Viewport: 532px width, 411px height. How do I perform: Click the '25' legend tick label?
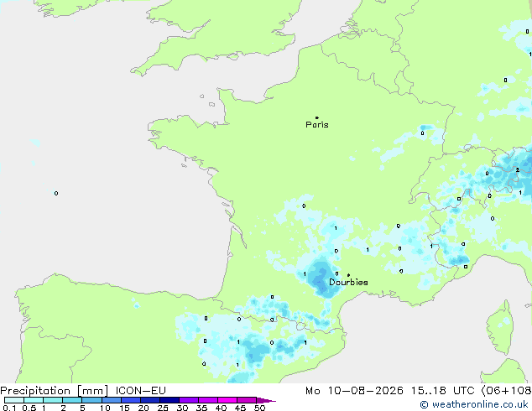click(163, 408)
